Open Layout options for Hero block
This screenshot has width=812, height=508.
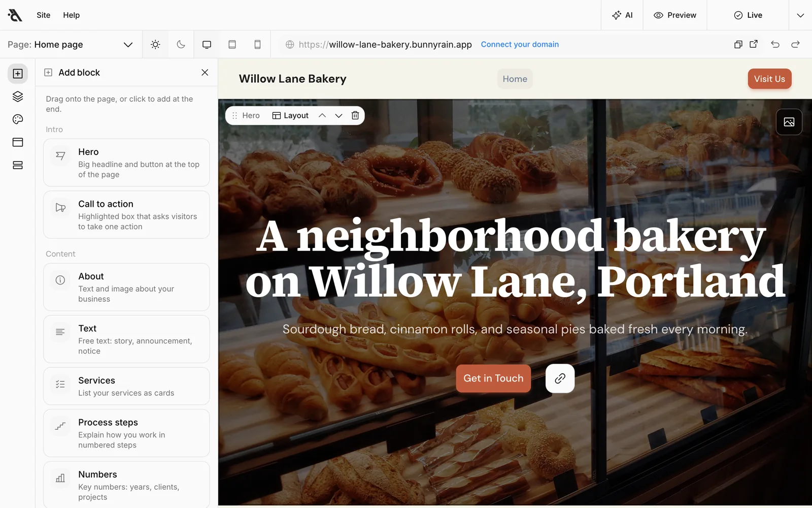pyautogui.click(x=290, y=116)
